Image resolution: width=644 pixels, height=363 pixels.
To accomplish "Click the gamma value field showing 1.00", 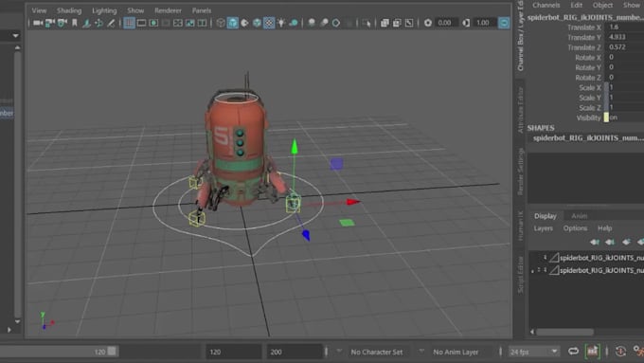I will click(x=484, y=23).
